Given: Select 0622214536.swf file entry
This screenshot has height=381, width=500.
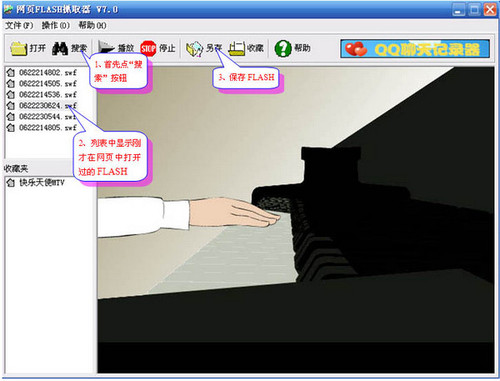Looking at the screenshot, I should pyautogui.click(x=42, y=94).
